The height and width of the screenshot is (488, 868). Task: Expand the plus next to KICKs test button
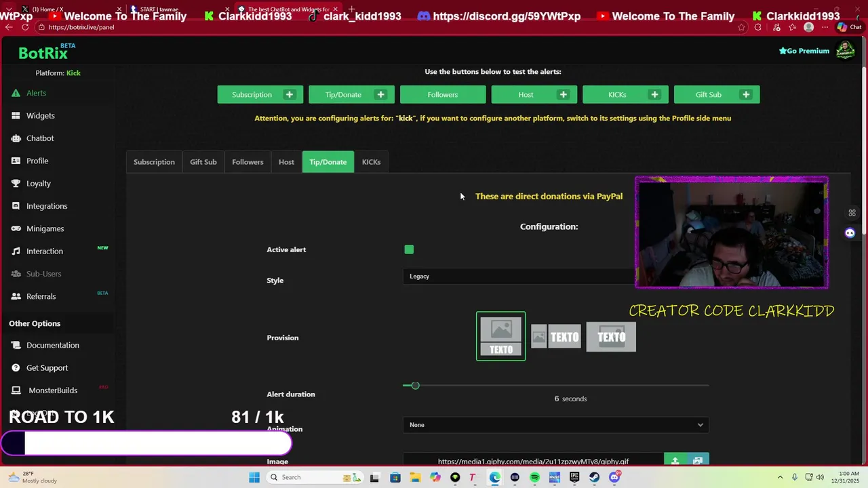tap(655, 95)
